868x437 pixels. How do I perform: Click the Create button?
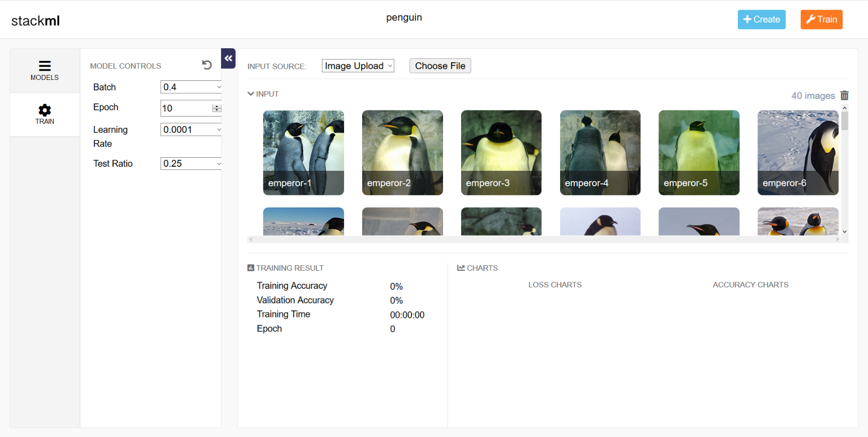coord(762,20)
